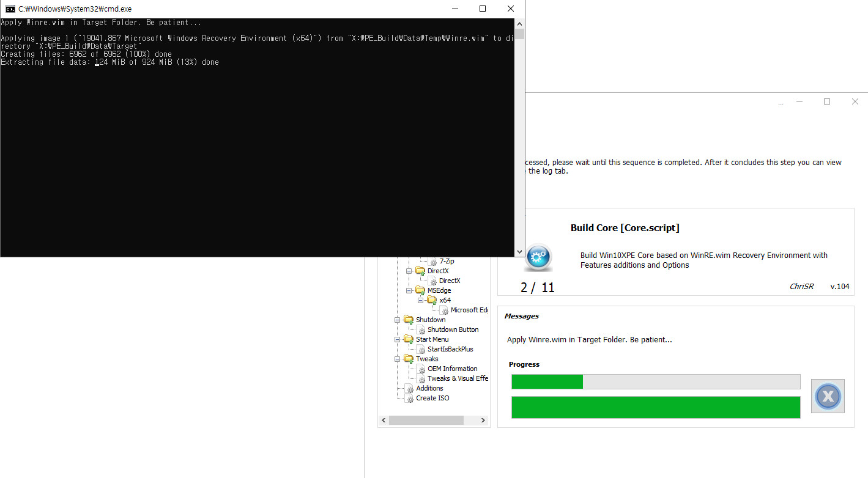
Task: Collapse the Shutdown tree folder
Action: (x=398, y=320)
